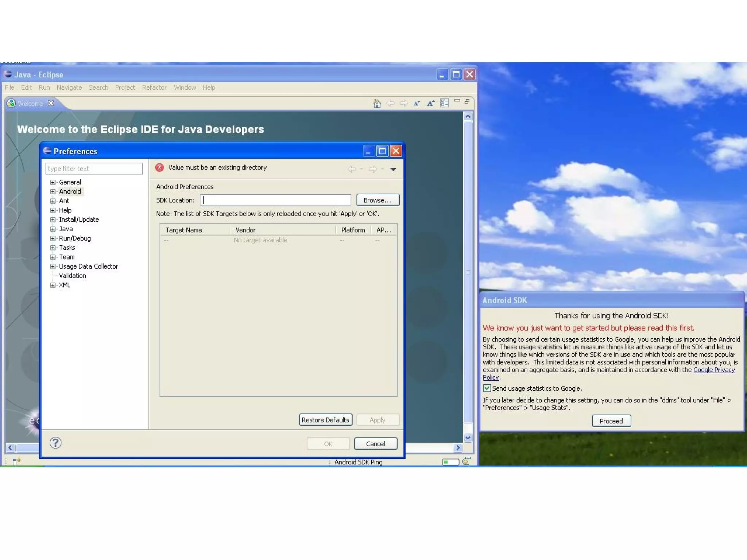
Task: Expand the Java preferences node
Action: coord(53,229)
